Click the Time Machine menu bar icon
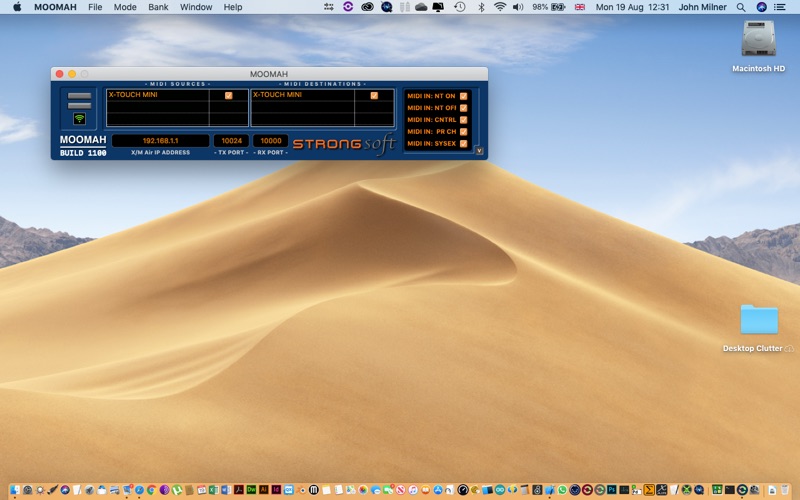800x500 pixels. click(x=459, y=7)
